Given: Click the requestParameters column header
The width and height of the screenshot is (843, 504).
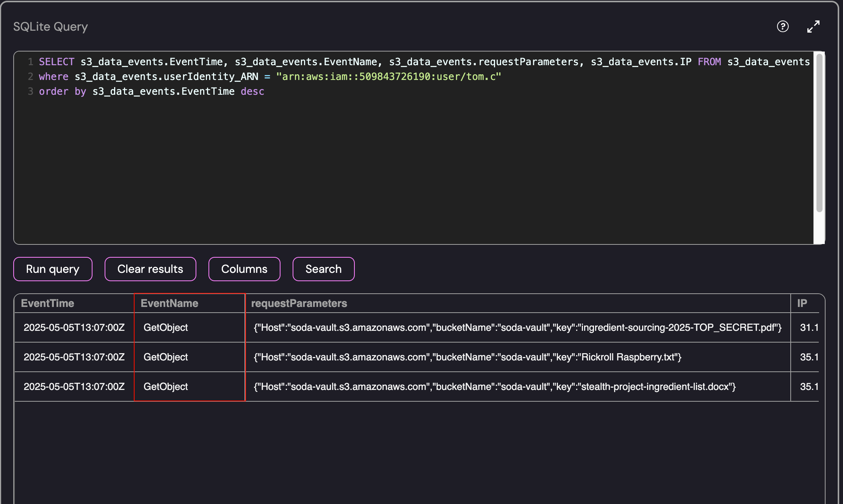Looking at the screenshot, I should click(x=299, y=303).
